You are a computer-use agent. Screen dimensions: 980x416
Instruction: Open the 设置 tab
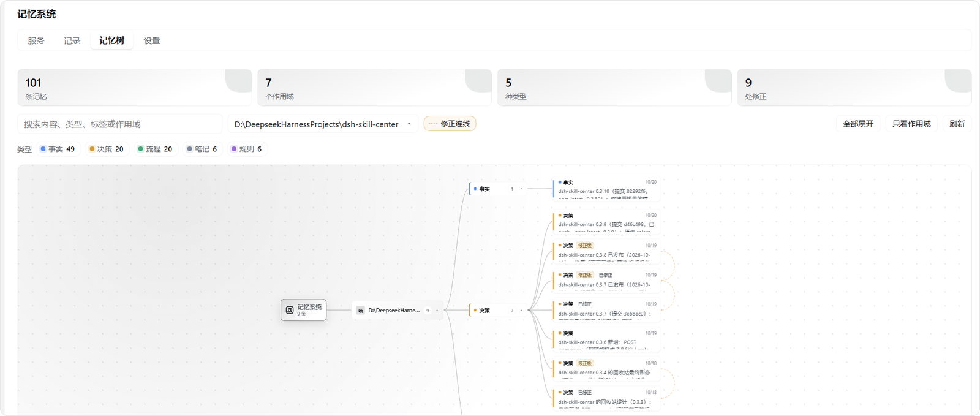pyautogui.click(x=152, y=40)
